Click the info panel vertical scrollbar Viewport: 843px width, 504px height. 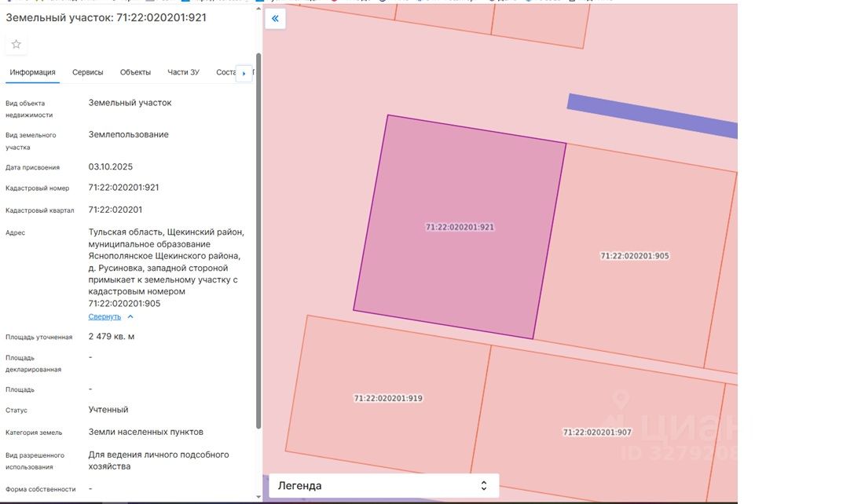(x=258, y=241)
